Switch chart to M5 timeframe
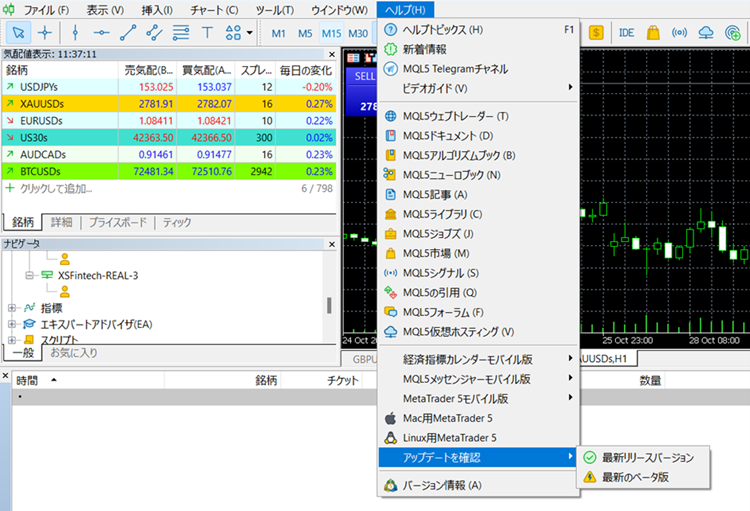This screenshot has height=511, width=750. [x=305, y=33]
